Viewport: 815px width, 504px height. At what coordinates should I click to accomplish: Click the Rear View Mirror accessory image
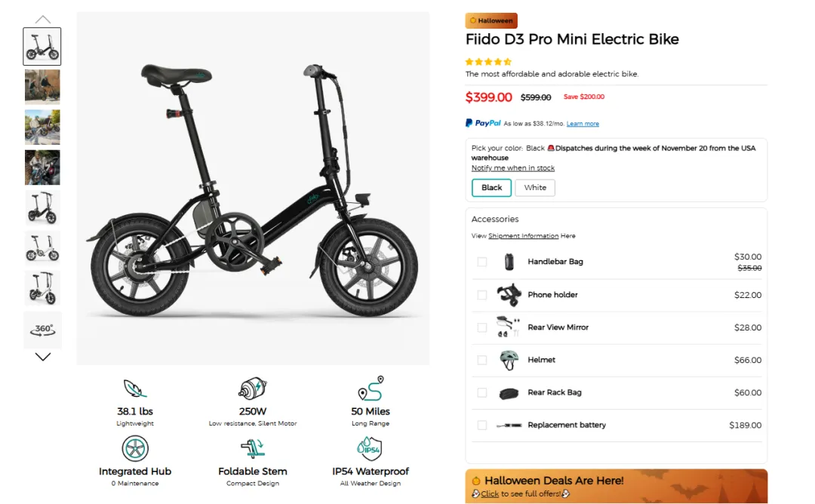coord(507,327)
